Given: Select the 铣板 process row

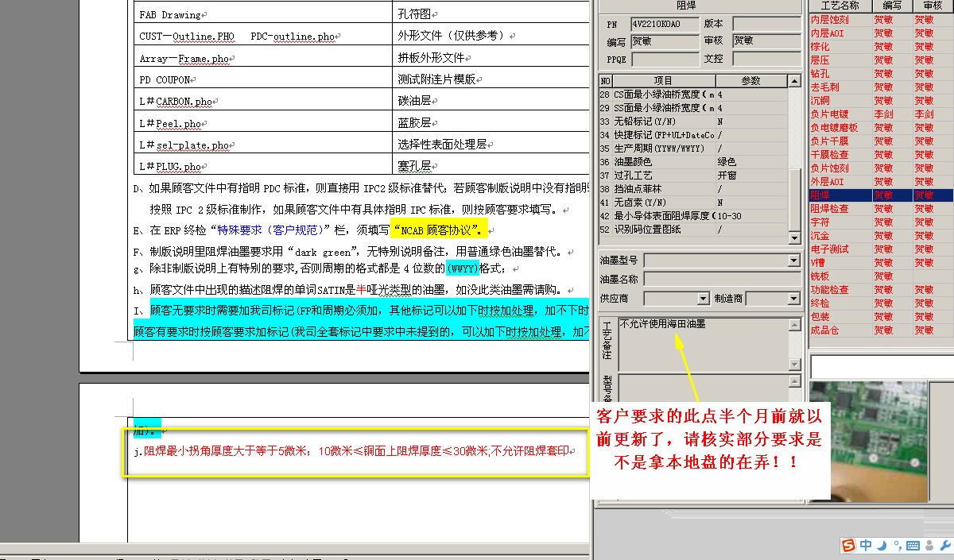Looking at the screenshot, I should pyautogui.click(x=880, y=276).
